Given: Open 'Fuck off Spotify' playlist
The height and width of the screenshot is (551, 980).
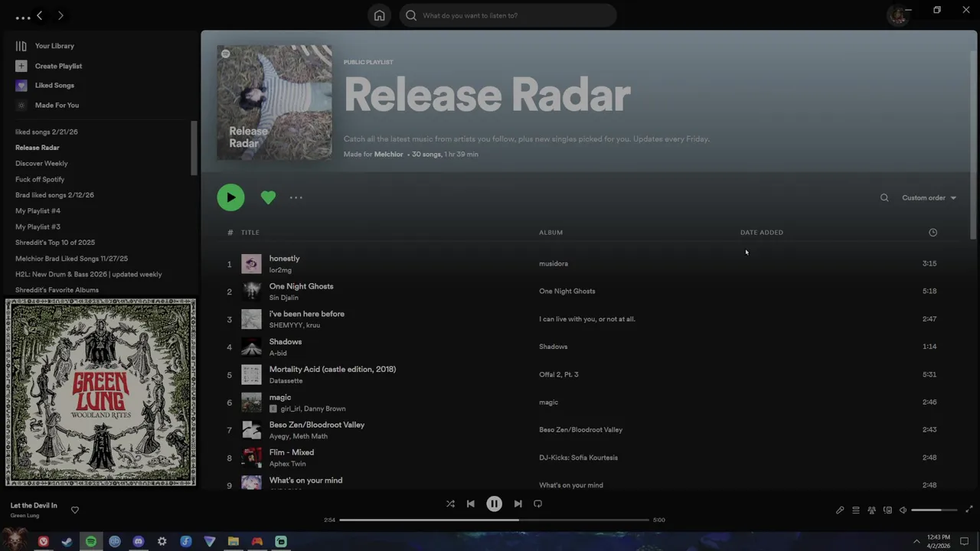Looking at the screenshot, I should coord(40,179).
